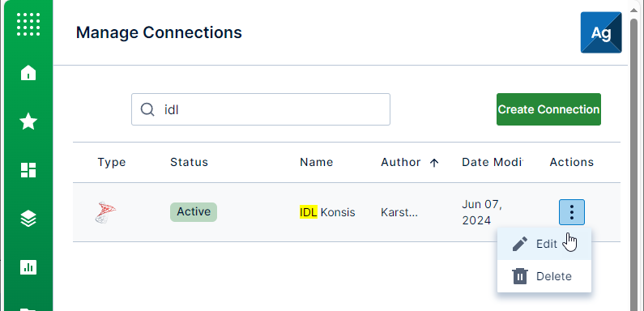
Task: Click the SQL Server connection type icon
Action: coord(105,212)
